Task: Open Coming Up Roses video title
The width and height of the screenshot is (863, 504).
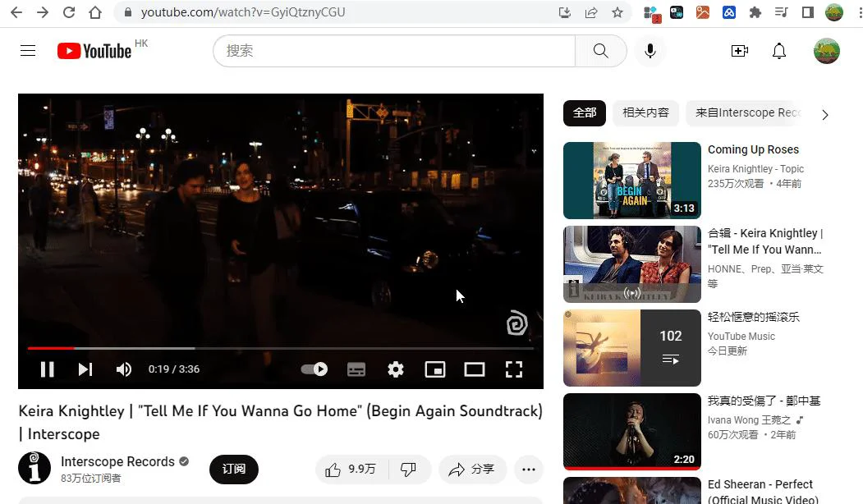Action: coord(753,149)
